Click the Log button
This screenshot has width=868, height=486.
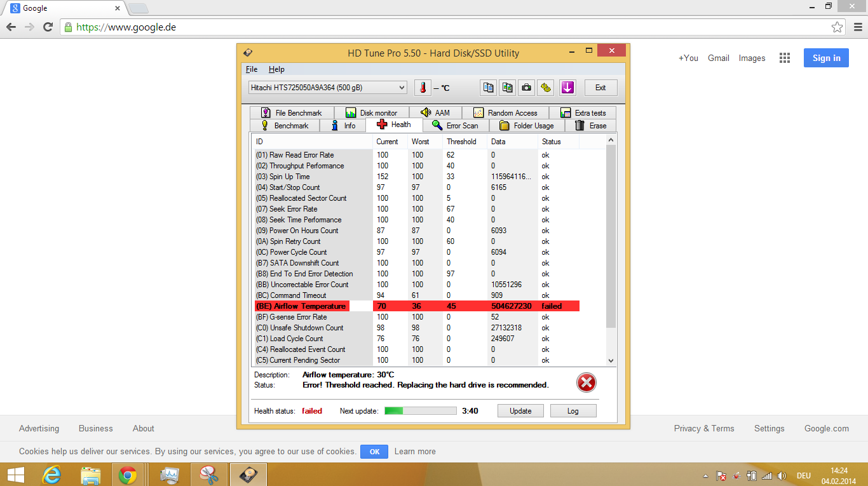click(573, 411)
